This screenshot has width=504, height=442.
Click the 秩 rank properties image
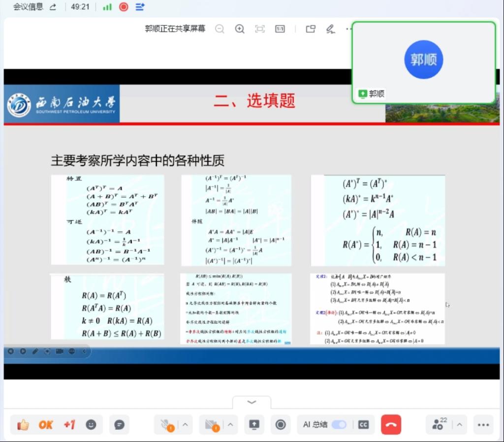(x=107, y=306)
